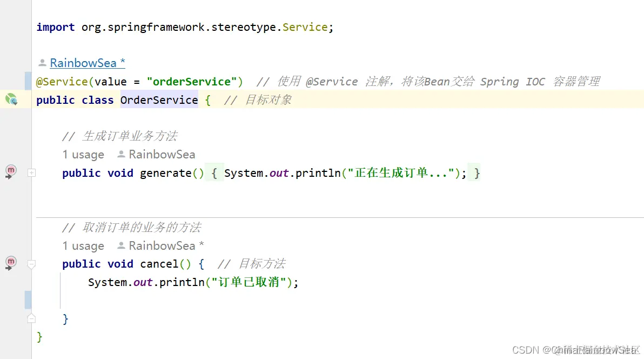Open the RainbowSea author link above @Service
The width and height of the screenshot is (644, 359).
[88, 63]
